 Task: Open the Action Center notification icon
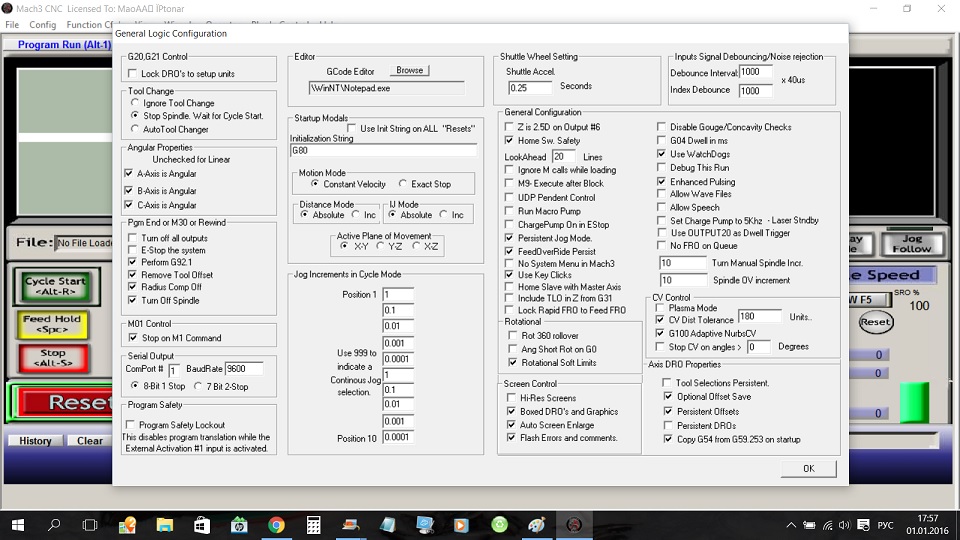(864, 525)
